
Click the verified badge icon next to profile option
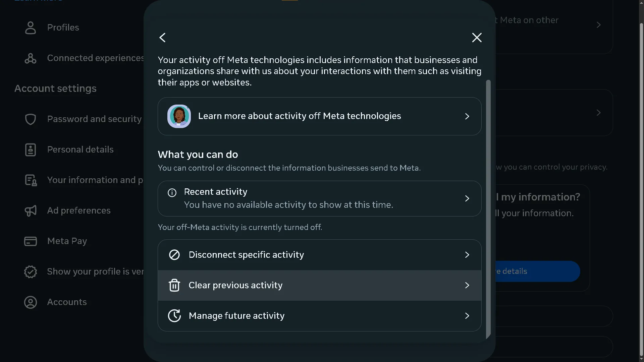pos(31,271)
